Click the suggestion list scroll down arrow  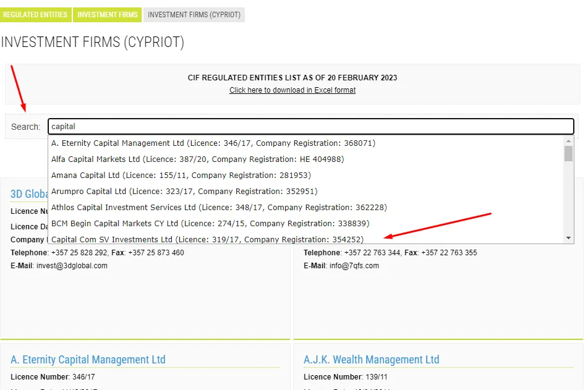click(568, 238)
